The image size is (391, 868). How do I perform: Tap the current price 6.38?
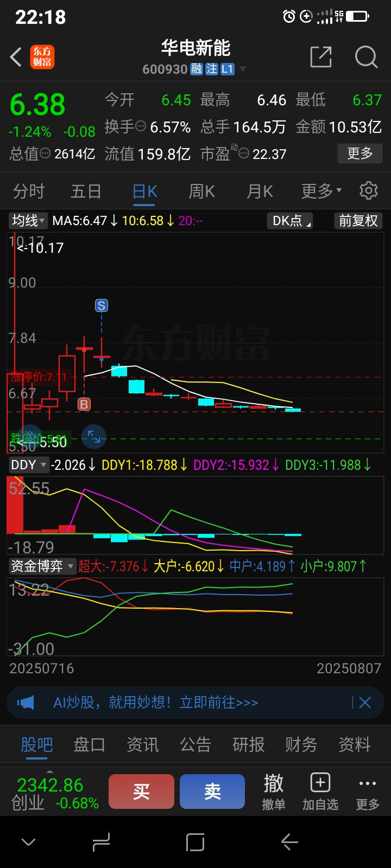tap(37, 105)
